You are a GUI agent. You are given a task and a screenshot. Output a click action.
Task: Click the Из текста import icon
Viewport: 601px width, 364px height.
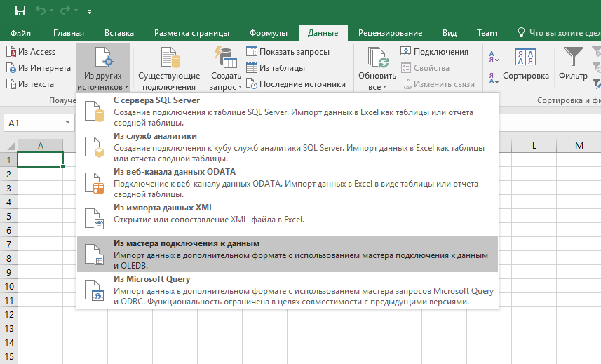(x=11, y=84)
